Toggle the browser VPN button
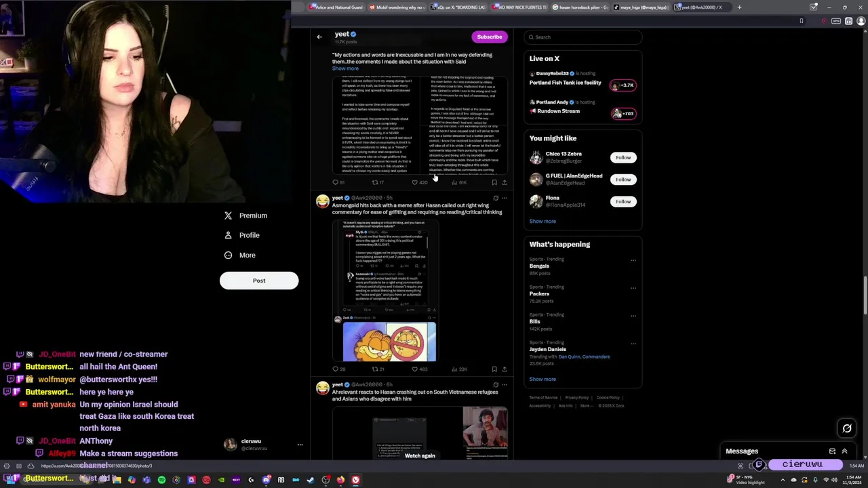This screenshot has height=488, width=868. tap(836, 21)
